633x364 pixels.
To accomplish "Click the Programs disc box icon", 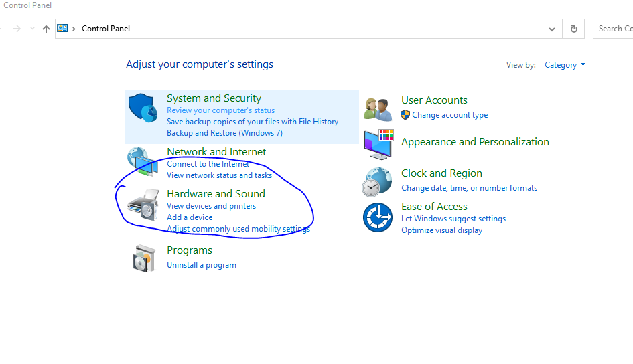I will 144,258.
